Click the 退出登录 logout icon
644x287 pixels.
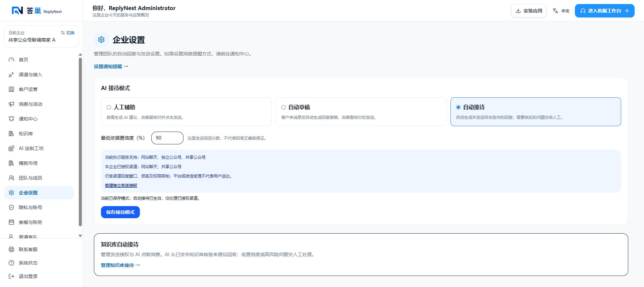coord(11,276)
